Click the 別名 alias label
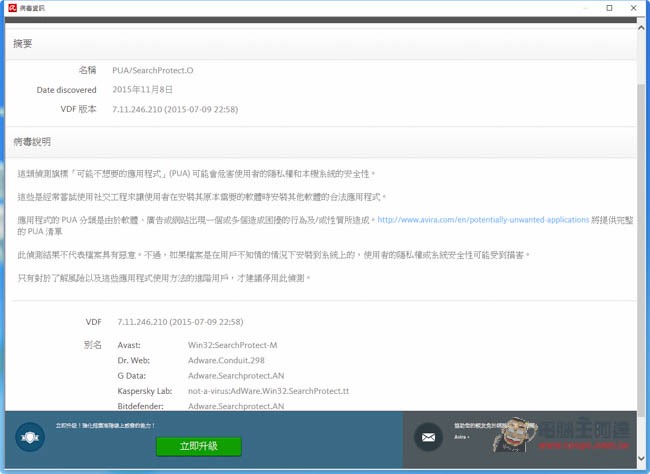This screenshot has width=650, height=474. [92, 345]
